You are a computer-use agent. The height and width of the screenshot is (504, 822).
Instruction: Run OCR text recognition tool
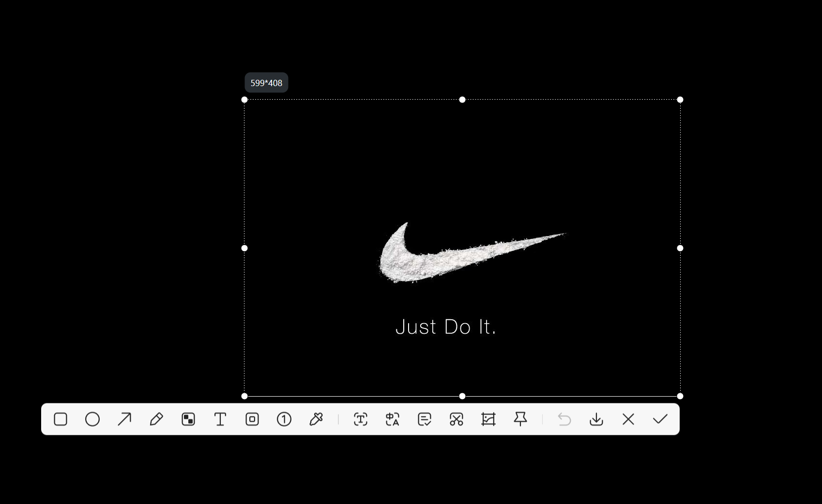361,419
